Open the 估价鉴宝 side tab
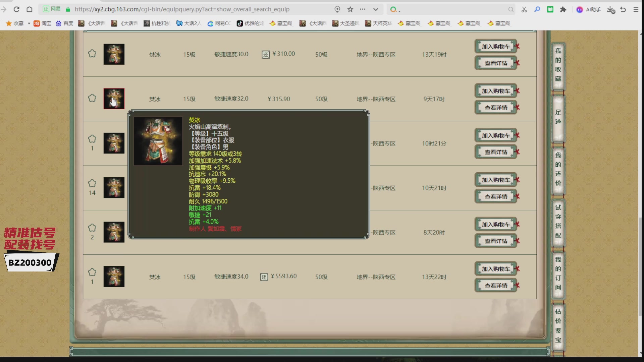The image size is (644, 362). 558,326
